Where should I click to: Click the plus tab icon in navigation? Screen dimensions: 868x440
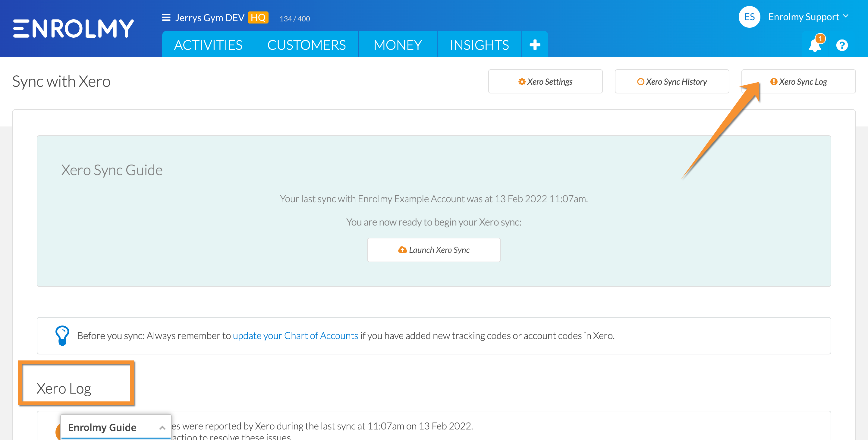(x=535, y=45)
